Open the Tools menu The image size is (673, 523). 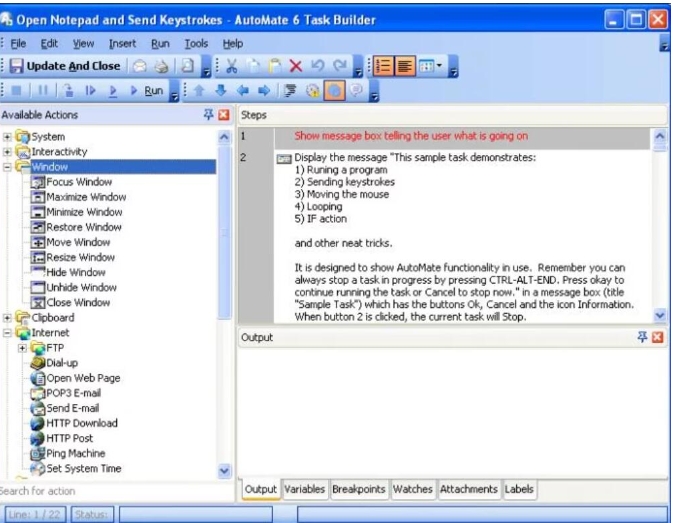click(x=196, y=44)
